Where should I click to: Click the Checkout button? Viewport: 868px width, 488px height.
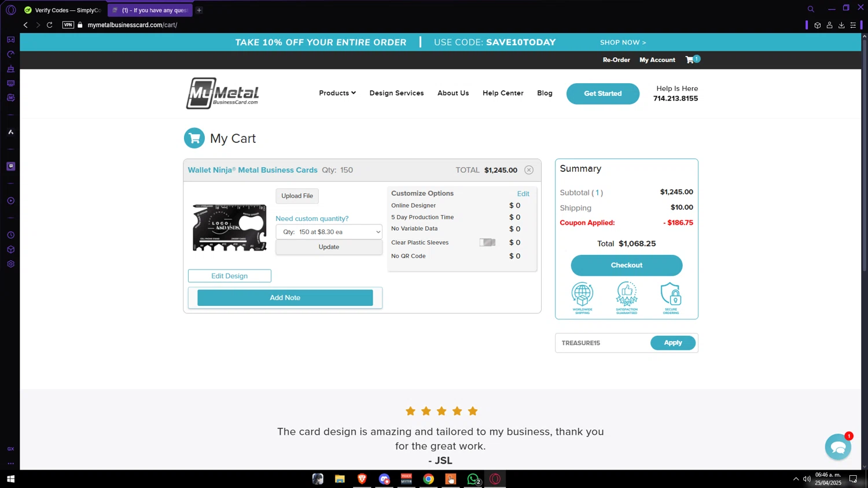(627, 265)
